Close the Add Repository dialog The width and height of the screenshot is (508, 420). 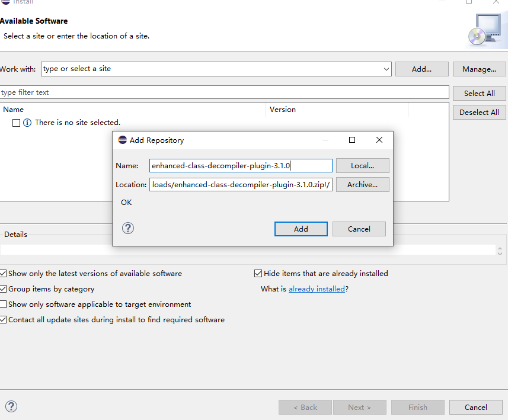379,140
